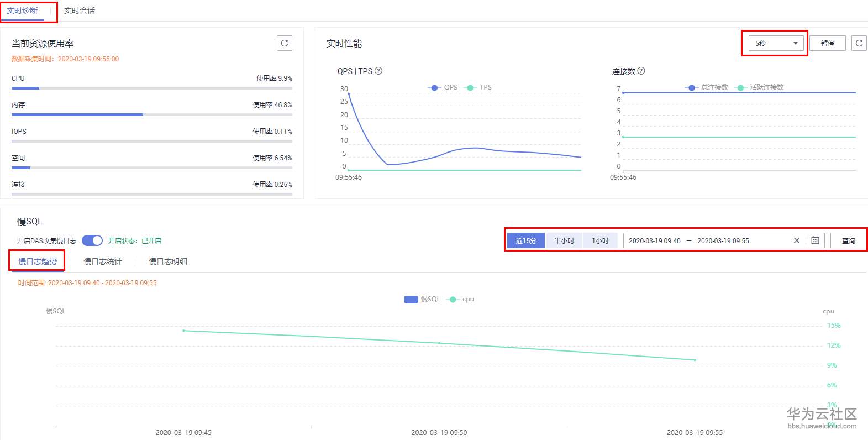Select the 1小时 time range

coord(601,240)
